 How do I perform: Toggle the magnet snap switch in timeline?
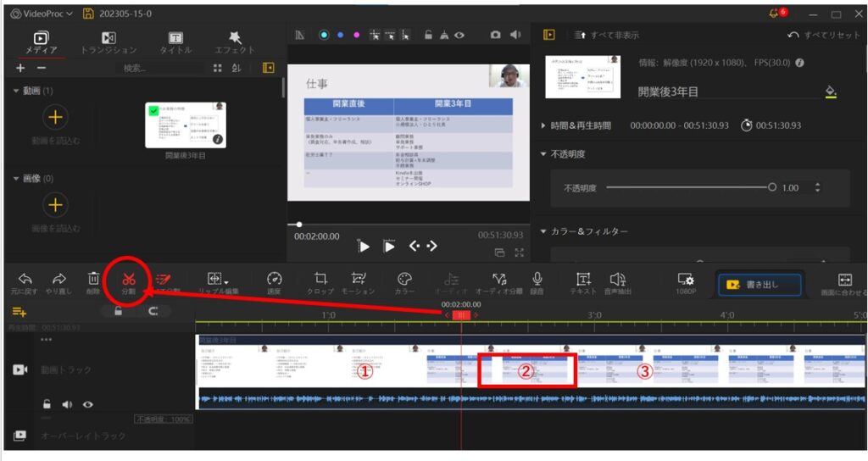click(153, 311)
